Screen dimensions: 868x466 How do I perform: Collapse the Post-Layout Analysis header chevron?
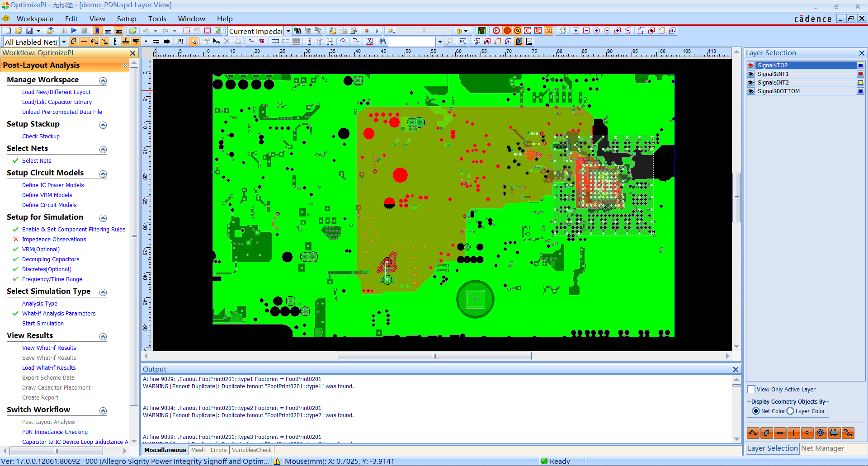(125, 66)
